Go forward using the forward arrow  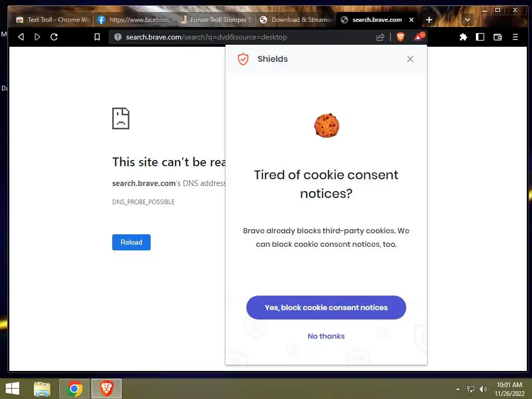(37, 37)
